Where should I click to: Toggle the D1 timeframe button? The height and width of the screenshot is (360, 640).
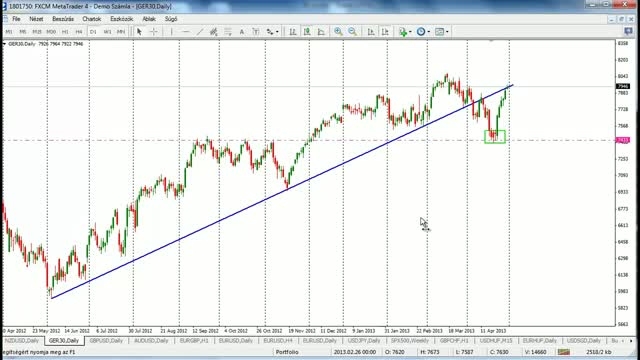93,31
